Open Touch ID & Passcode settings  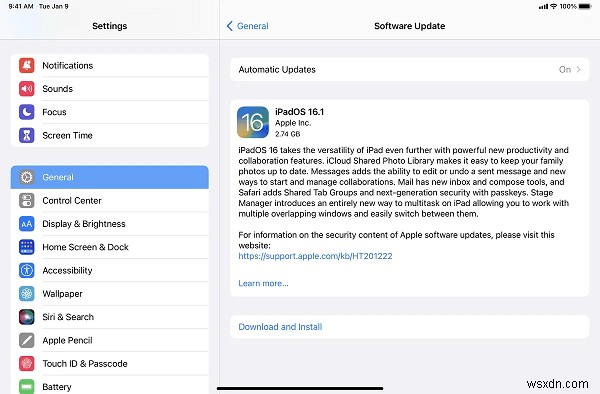110,364
